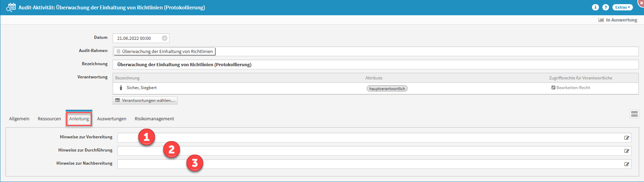Screen dimensions: 644x182
Task: Click the Attribute column header
Action: (x=374, y=78)
